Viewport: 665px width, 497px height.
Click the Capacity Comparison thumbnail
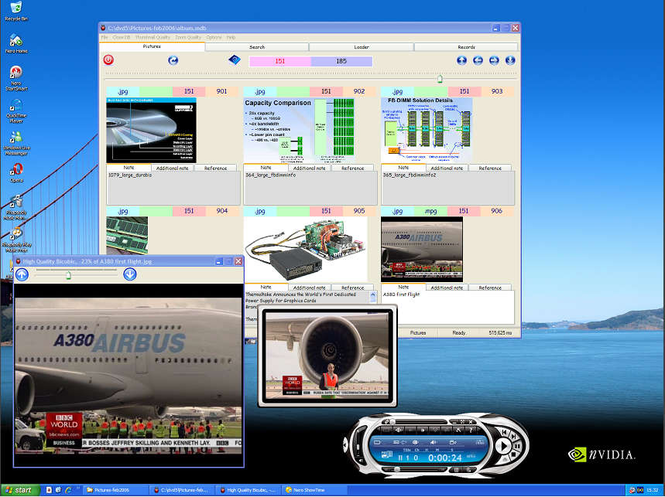299,130
